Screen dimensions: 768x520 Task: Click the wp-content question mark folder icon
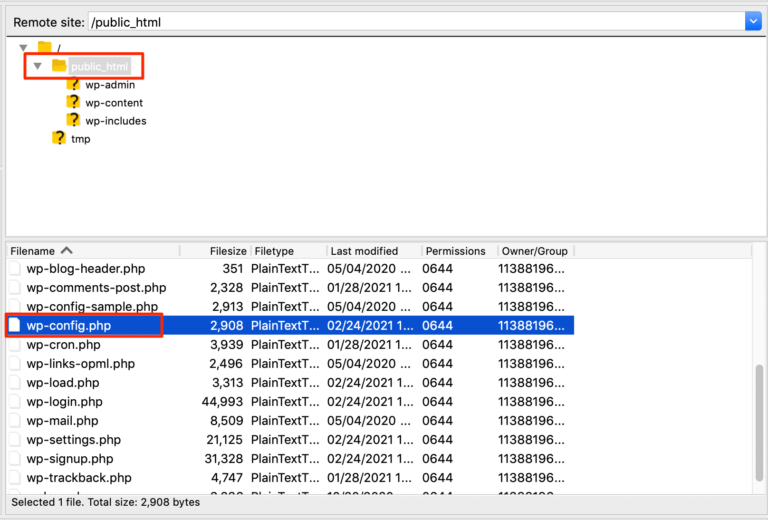tap(73, 103)
